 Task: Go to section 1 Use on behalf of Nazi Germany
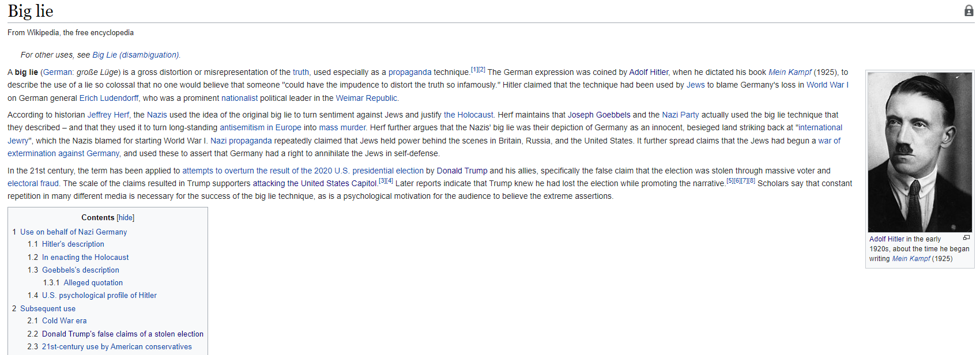click(73, 232)
